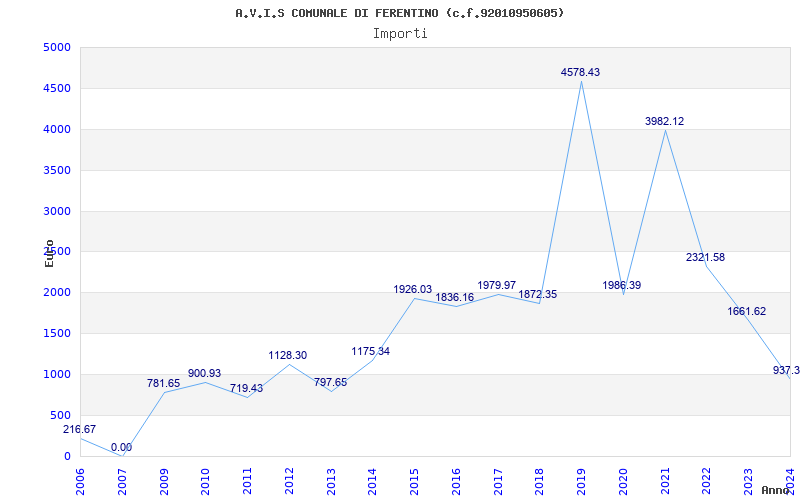Select the data label 1661.62
The image size is (800, 500).
pyautogui.click(x=746, y=311)
